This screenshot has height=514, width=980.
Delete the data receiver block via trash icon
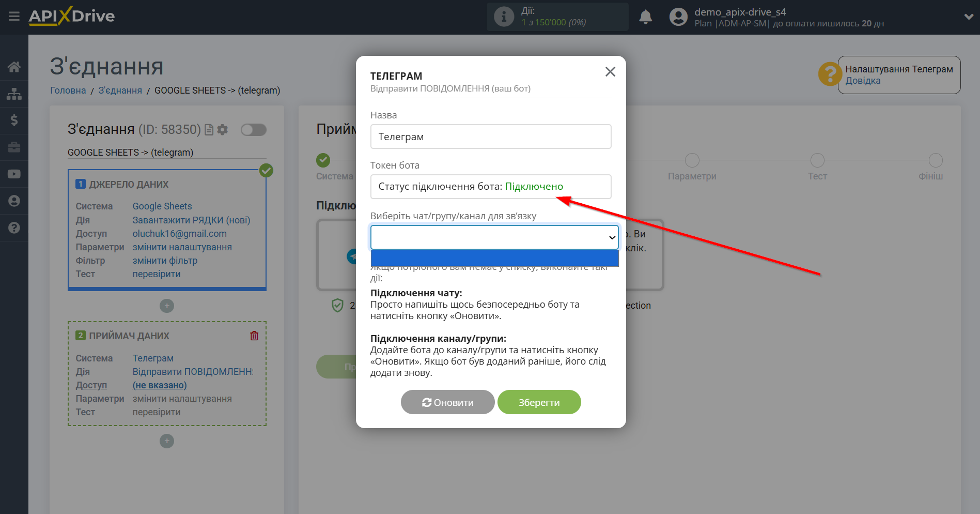pos(254,336)
